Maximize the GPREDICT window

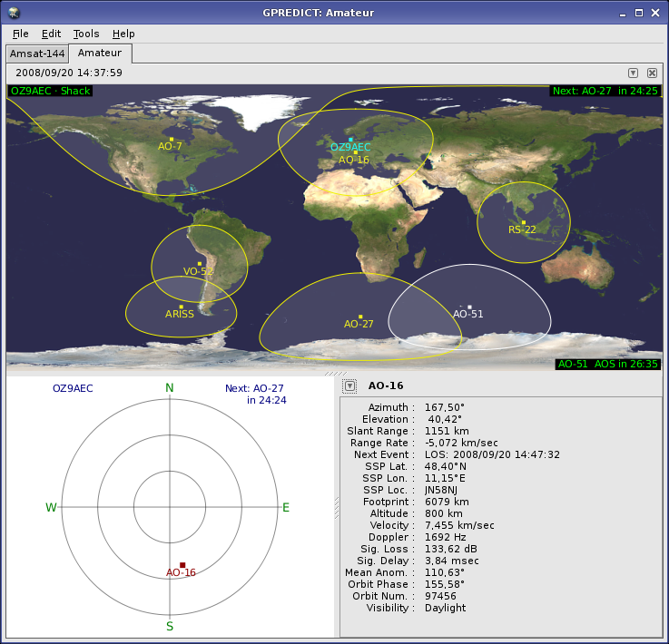(639, 13)
